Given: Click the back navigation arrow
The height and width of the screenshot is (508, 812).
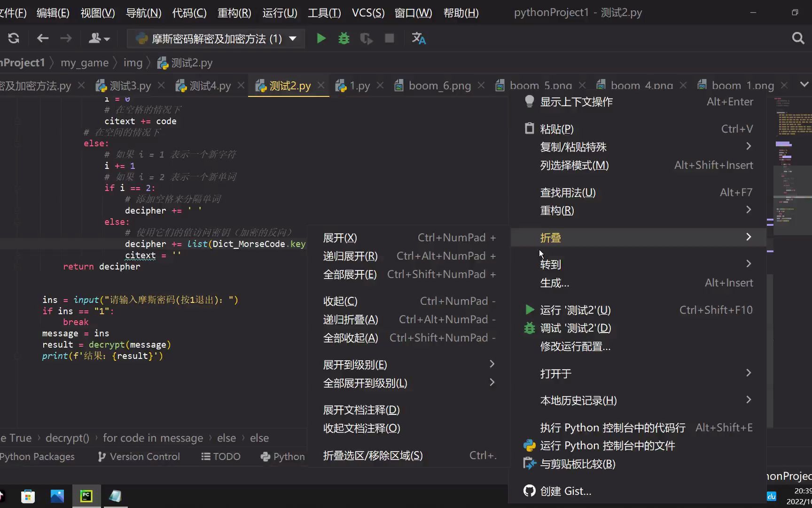Looking at the screenshot, I should 43,39.
